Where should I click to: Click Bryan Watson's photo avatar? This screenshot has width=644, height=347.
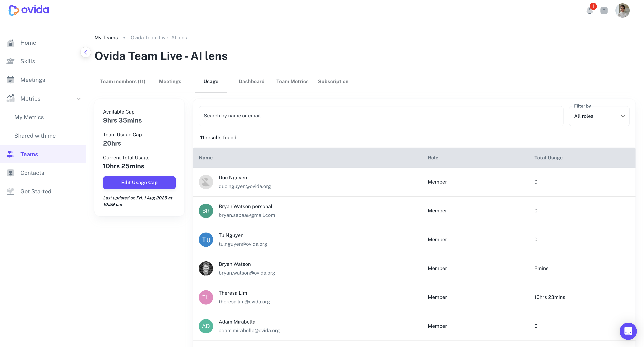[206, 269]
